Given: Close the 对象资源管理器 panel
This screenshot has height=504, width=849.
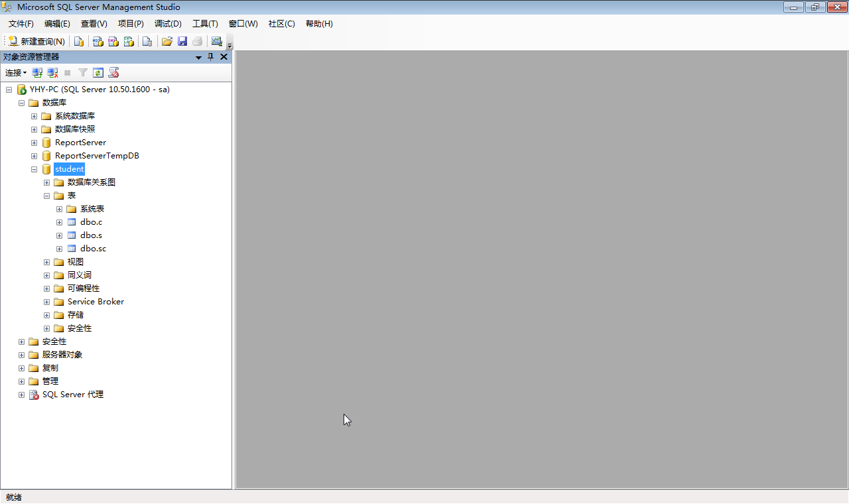Looking at the screenshot, I should pyautogui.click(x=224, y=56).
